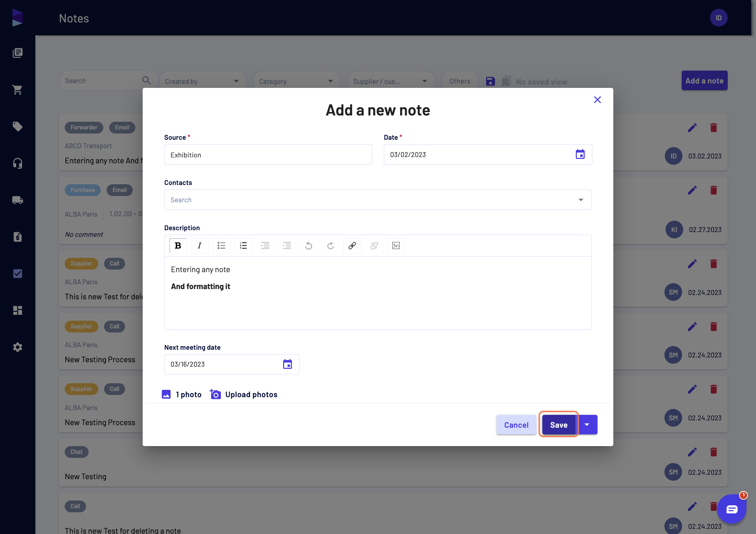Click the unlink icon in editor toolbar
This screenshot has height=534, width=756.
374,246
